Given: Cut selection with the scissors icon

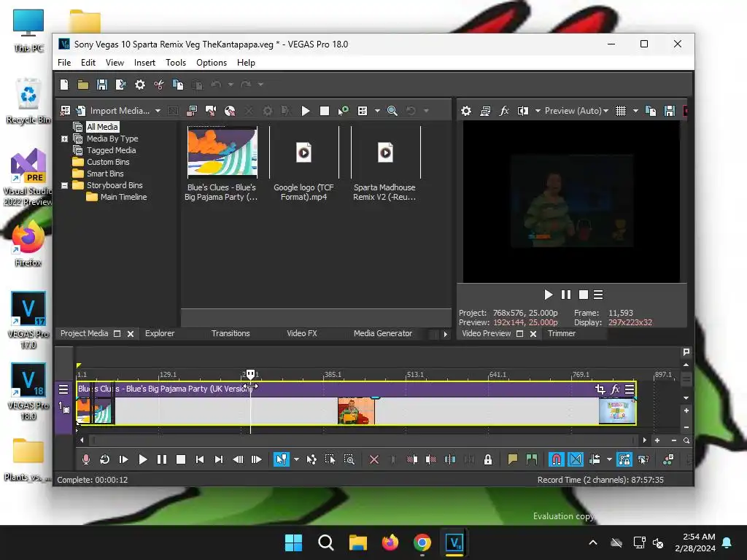Looking at the screenshot, I should click(158, 85).
